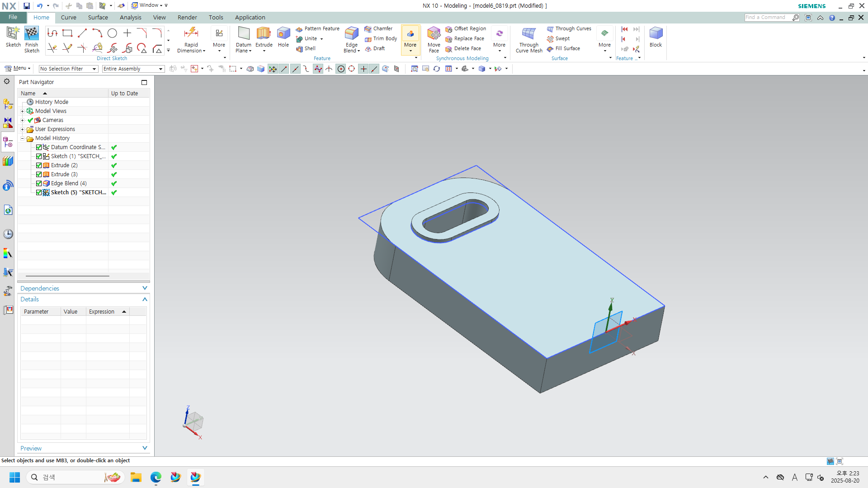Click Rapid Dimension tool
The width and height of the screenshot is (868, 488).
coord(191,34)
